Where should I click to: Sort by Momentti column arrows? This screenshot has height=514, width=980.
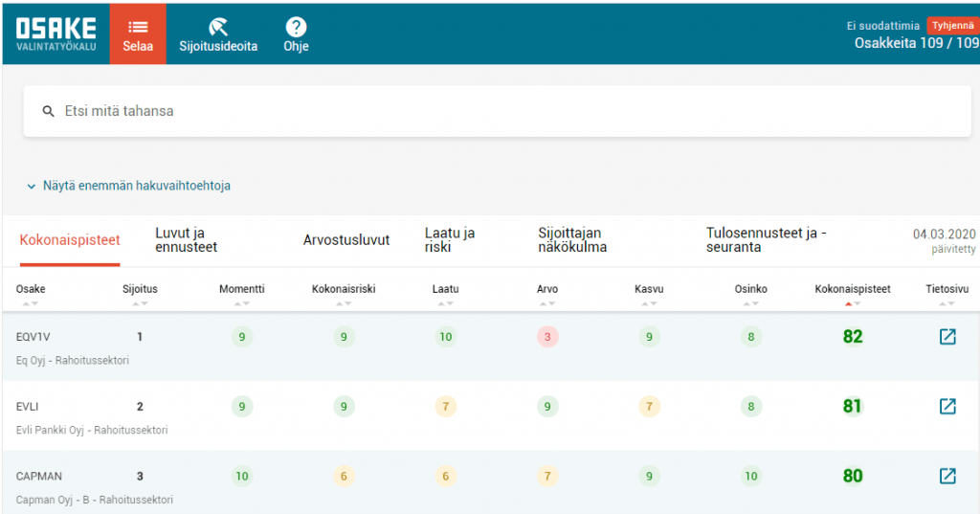[241, 303]
